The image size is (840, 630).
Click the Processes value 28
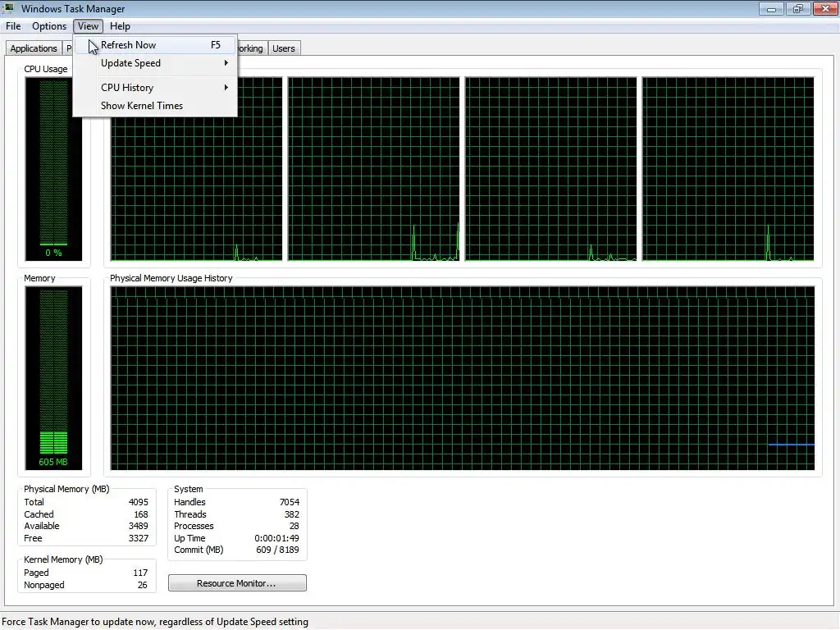pyautogui.click(x=294, y=526)
